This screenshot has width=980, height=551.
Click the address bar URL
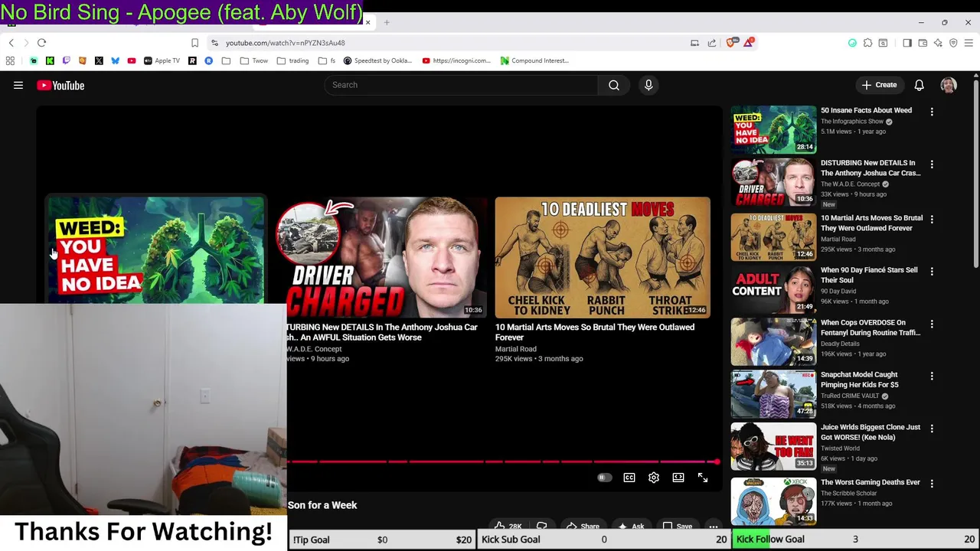(285, 43)
